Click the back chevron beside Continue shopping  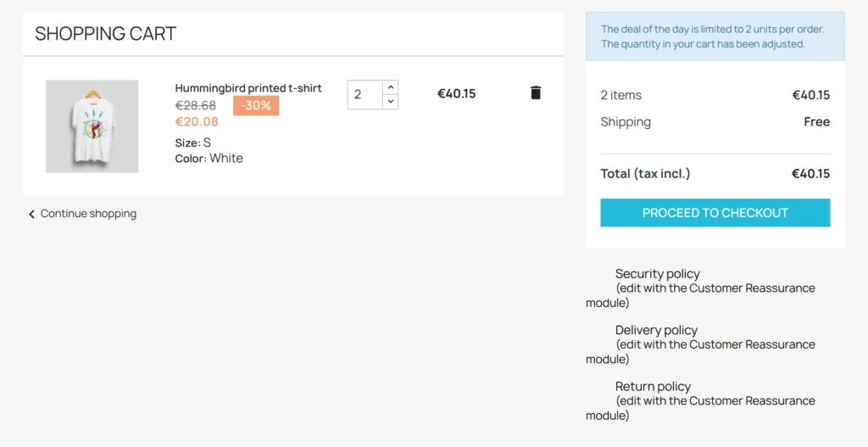pyautogui.click(x=31, y=214)
